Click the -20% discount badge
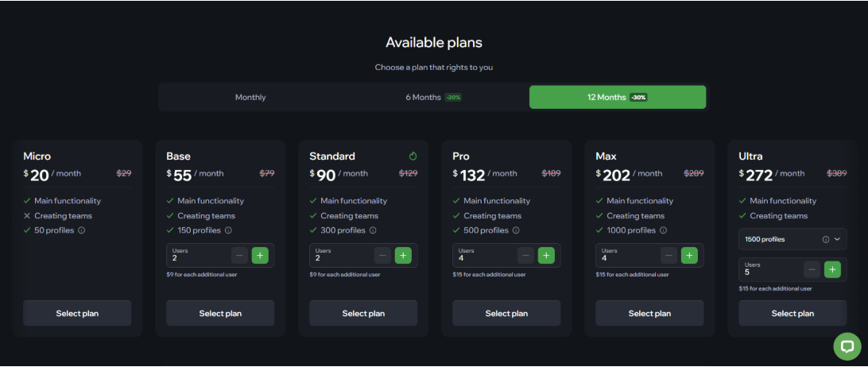868x367 pixels. pos(453,98)
